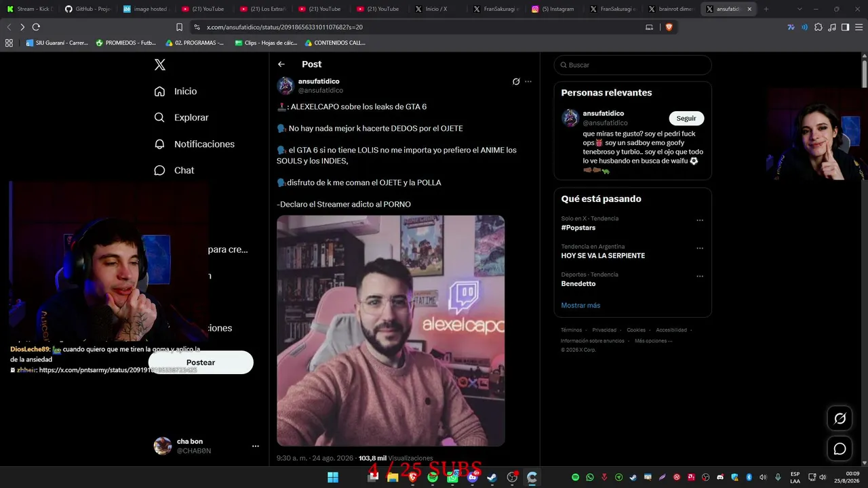Go back using the Post header arrow

[281, 64]
